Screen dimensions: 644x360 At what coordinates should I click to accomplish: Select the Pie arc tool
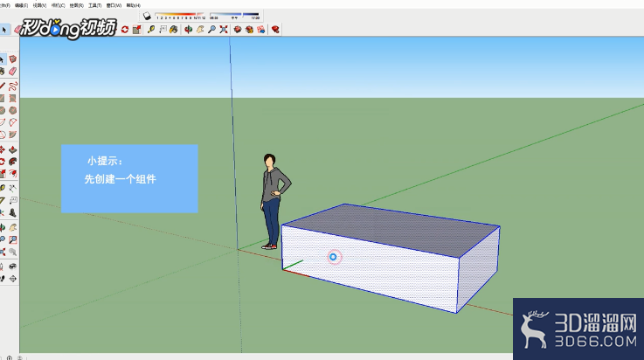click(13, 135)
